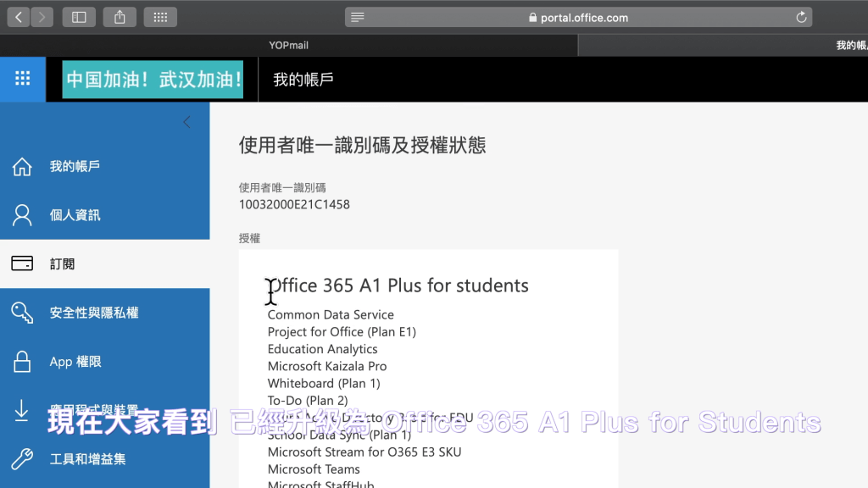The width and height of the screenshot is (868, 488).
Task: Click the 中国加油！武汉加油！ banner
Action: point(153,80)
